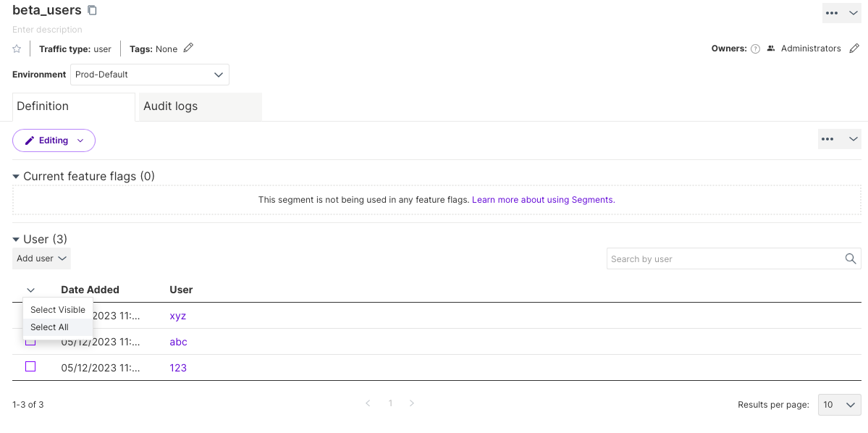Viewport: 868px width, 433px height.
Task: Star the beta_users segment as favorite
Action: pos(17,49)
